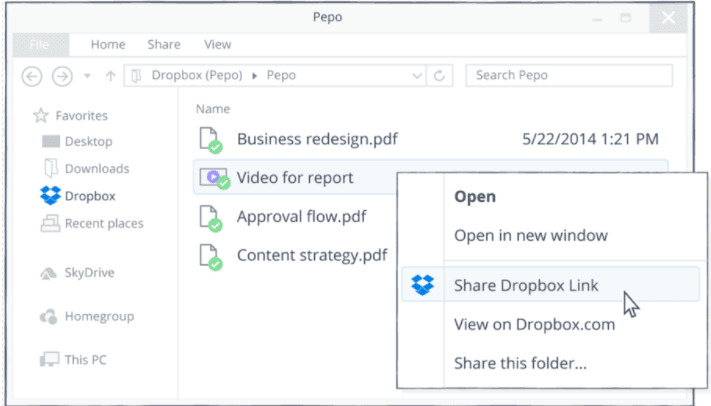The height and width of the screenshot is (406, 711).
Task: Click Share this folder... option
Action: pyautogui.click(x=520, y=363)
